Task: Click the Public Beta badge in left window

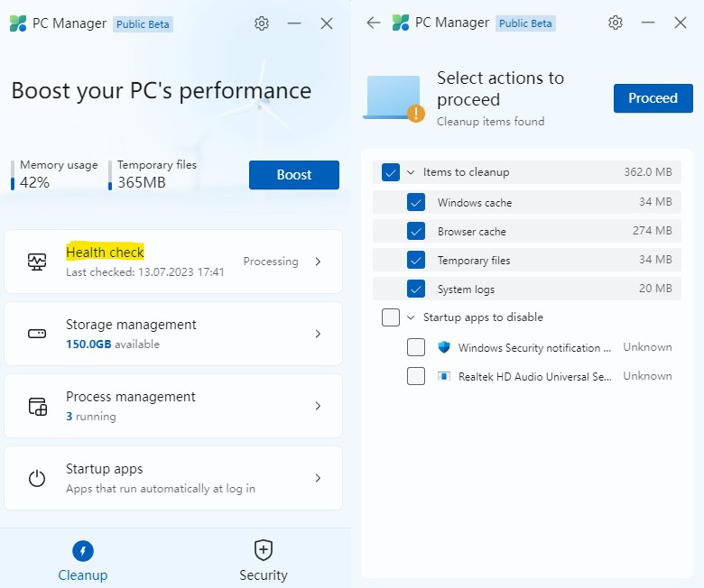Action: pos(143,24)
